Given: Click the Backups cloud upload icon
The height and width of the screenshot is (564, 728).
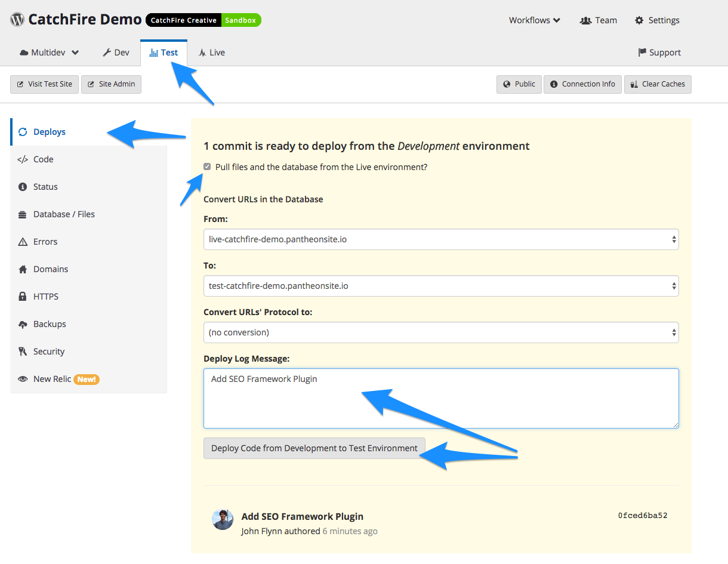Looking at the screenshot, I should (x=23, y=324).
